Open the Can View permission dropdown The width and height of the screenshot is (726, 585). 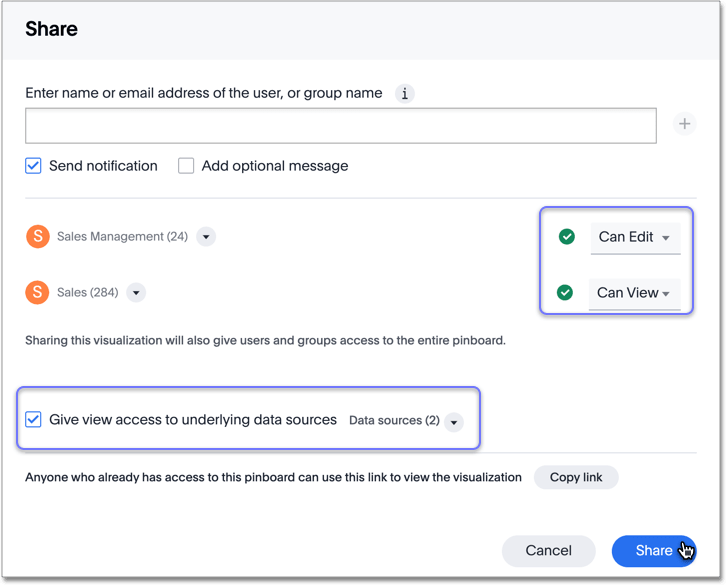point(635,293)
